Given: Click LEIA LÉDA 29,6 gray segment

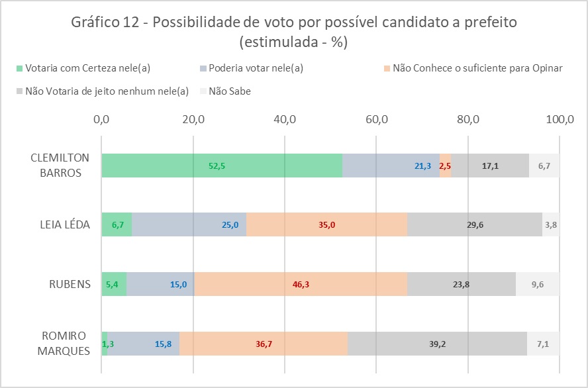Looking at the screenshot, I should [475, 224].
